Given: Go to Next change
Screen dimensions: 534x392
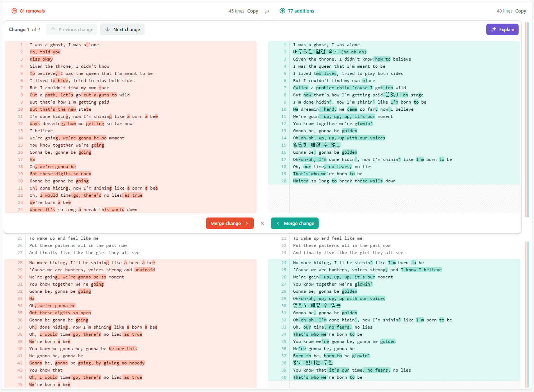Looking at the screenshot, I should tap(122, 29).
